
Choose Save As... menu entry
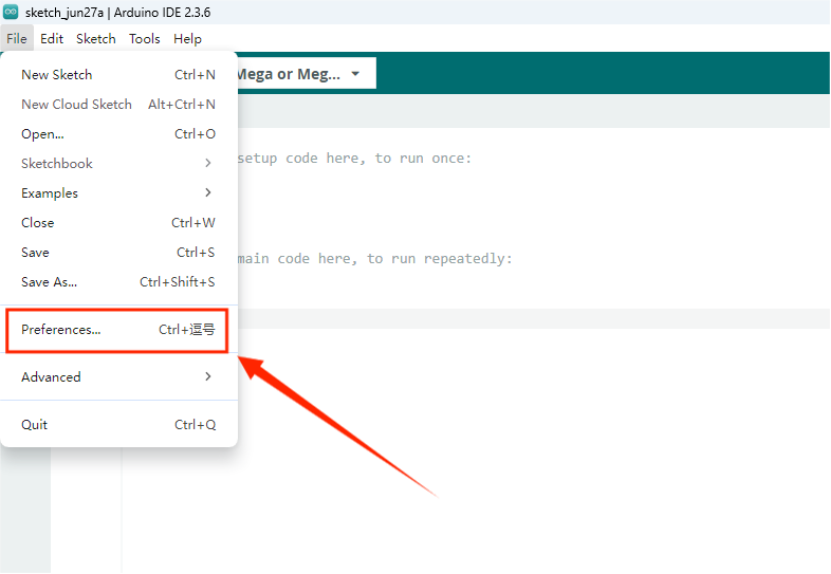coord(49,282)
